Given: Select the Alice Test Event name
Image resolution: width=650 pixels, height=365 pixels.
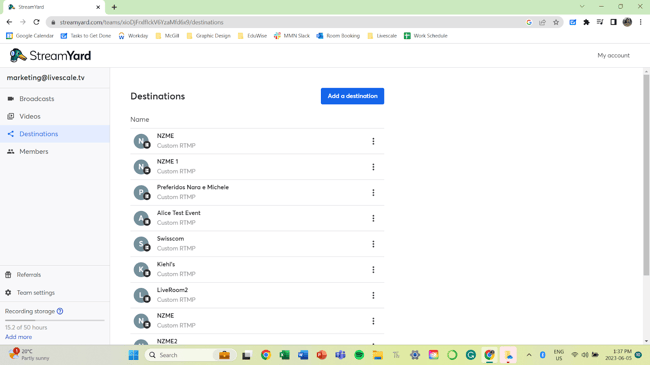Looking at the screenshot, I should (x=179, y=213).
